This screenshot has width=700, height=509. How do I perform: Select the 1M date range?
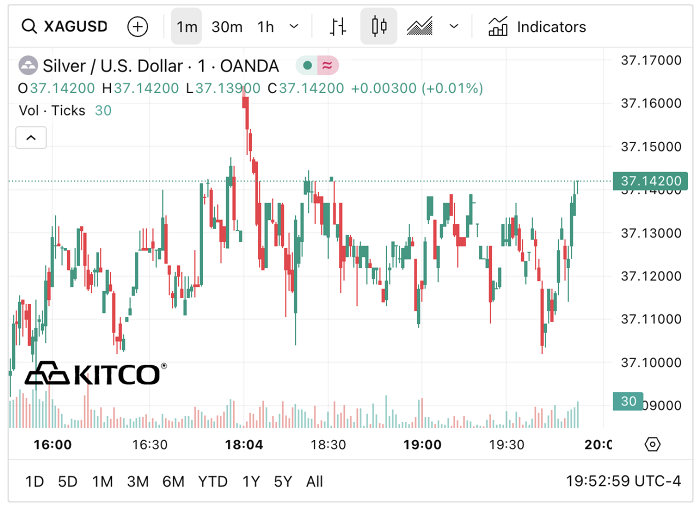(102, 482)
